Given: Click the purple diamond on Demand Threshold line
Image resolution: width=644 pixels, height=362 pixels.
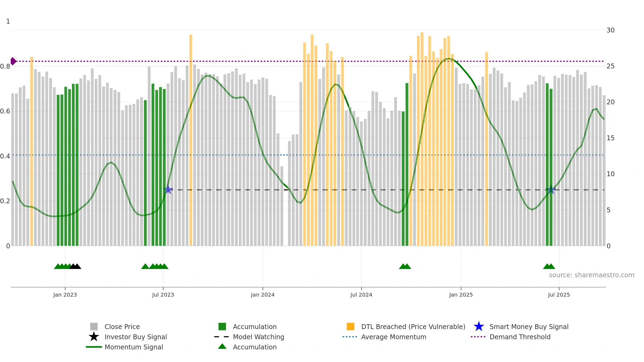Looking at the screenshot, I should click(13, 61).
